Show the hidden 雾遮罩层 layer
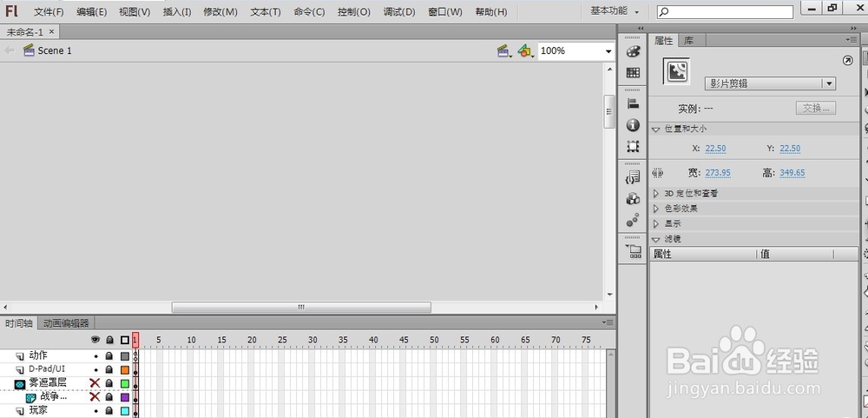 (x=95, y=383)
